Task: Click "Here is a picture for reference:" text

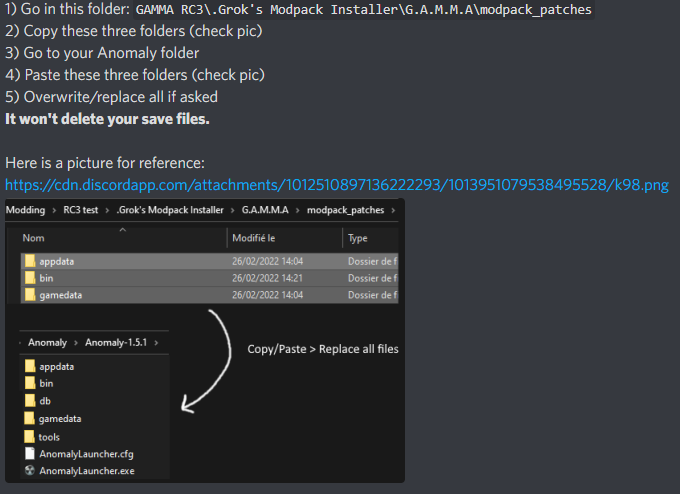Action: (105, 163)
